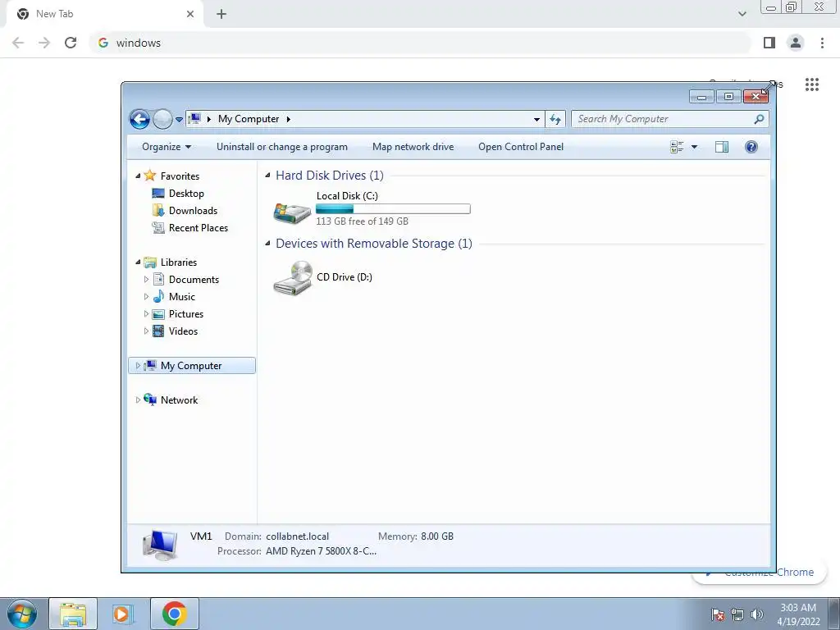Click the taskbar clock showing 3:03 AM

coord(798,614)
